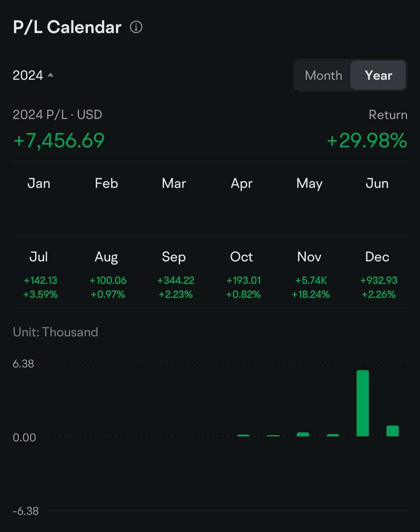Screen dimensions: 420x532
Task: Tap the +7,456.69 total P/L value
Action: point(59,140)
